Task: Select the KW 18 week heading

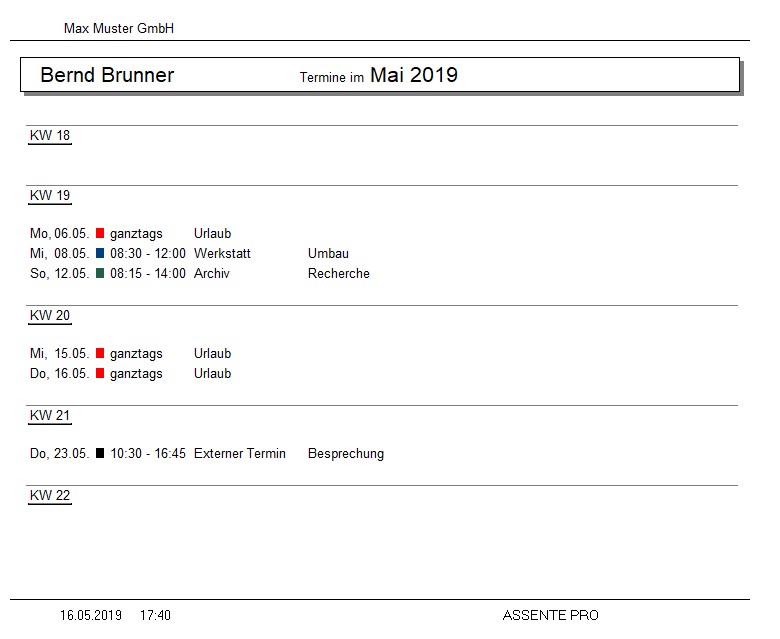Action: coord(50,135)
